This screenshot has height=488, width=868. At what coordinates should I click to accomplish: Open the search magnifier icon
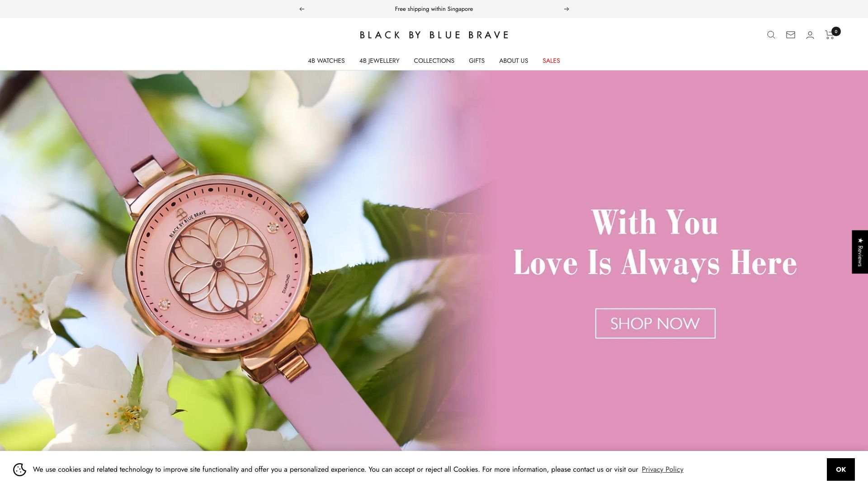pyautogui.click(x=771, y=35)
